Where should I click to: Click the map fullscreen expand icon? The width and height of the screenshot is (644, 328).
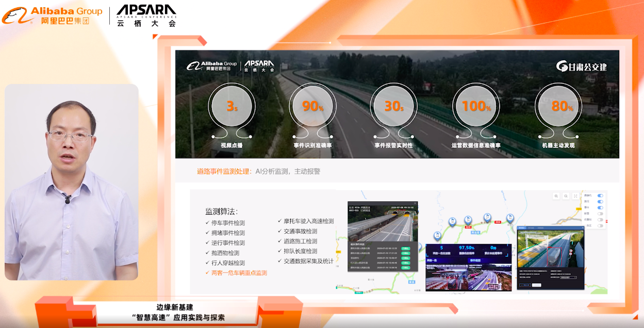coord(575,196)
